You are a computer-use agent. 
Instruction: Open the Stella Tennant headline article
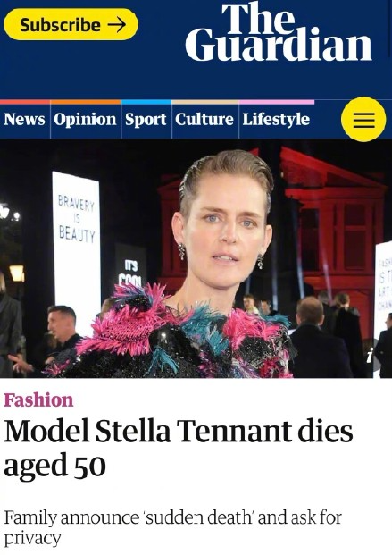[179, 448]
